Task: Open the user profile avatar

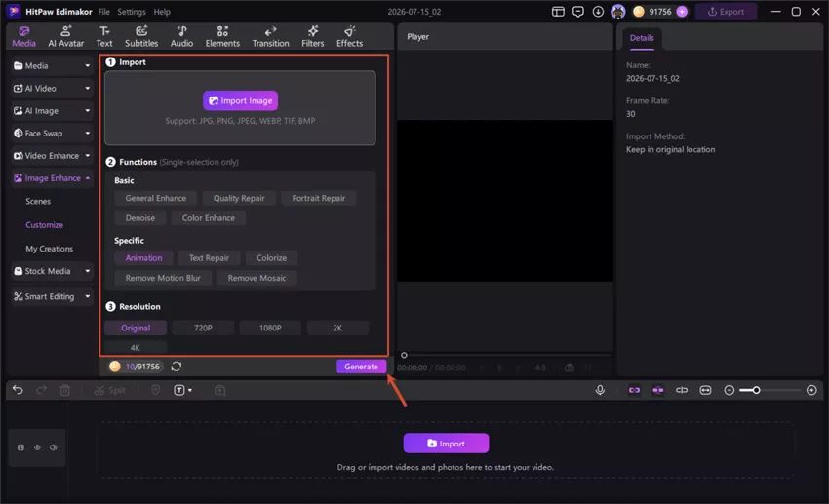Action: tap(618, 12)
